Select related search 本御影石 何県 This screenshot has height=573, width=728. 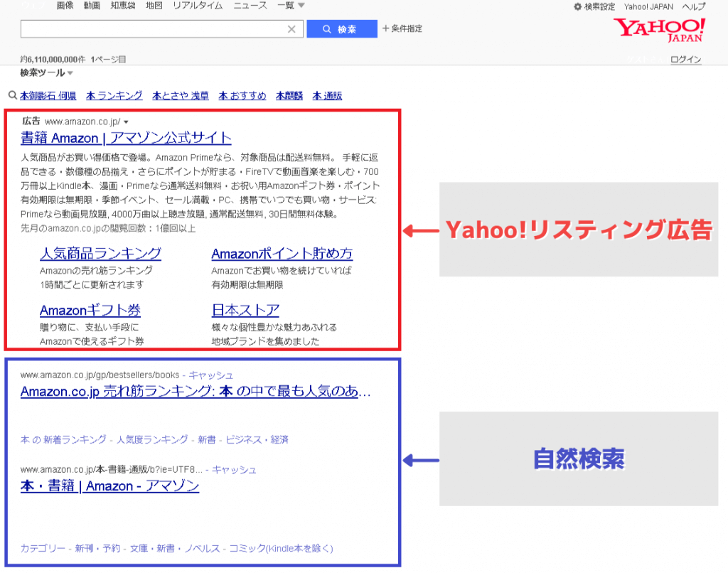(x=48, y=96)
